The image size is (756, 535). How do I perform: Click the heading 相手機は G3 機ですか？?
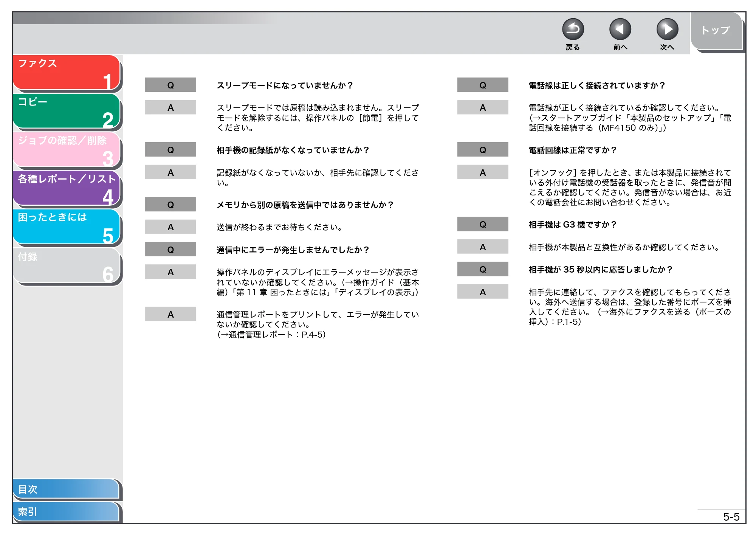tap(573, 225)
